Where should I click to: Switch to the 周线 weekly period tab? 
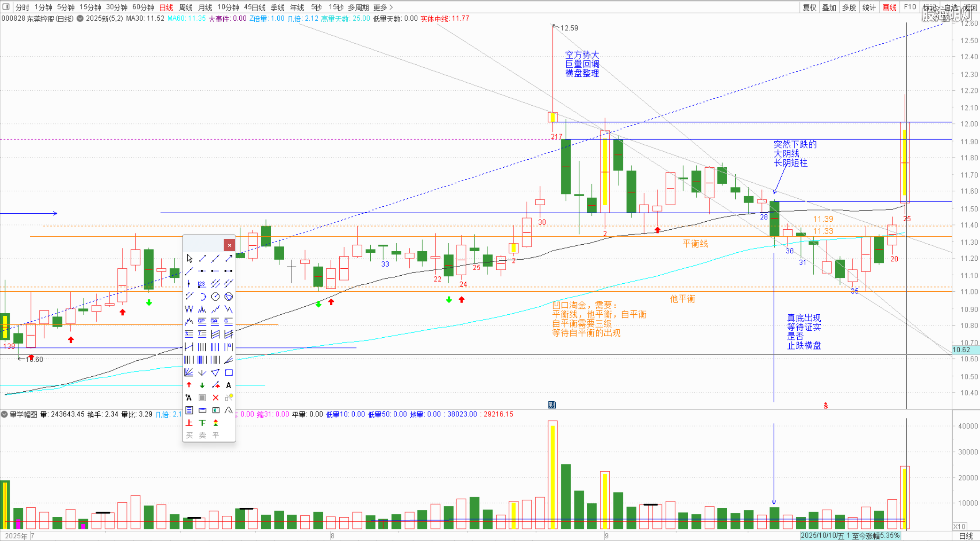pyautogui.click(x=186, y=7)
